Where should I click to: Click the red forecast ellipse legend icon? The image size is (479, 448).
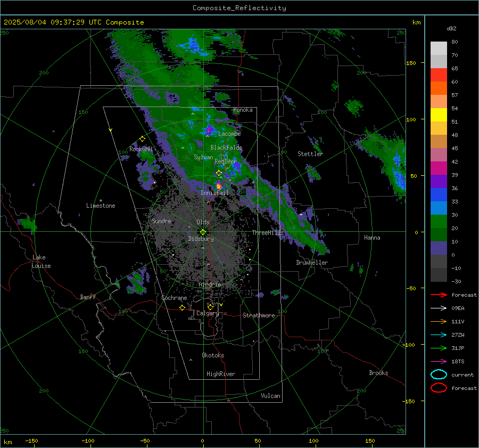[x=439, y=388]
